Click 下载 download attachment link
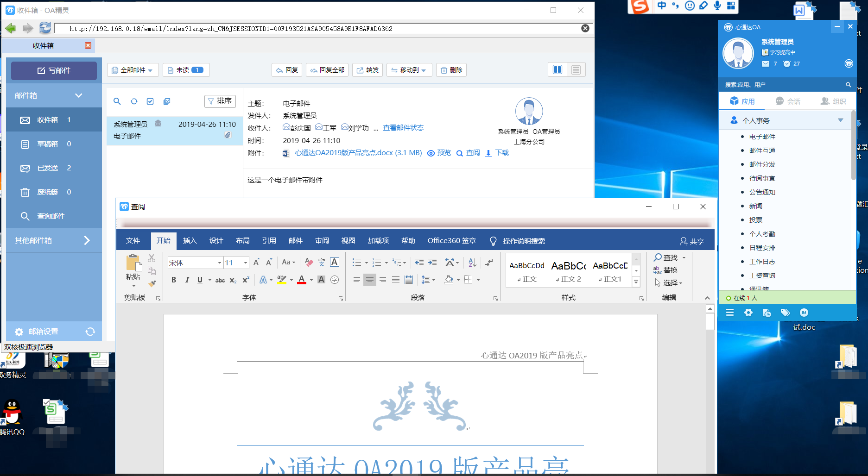Image resolution: width=868 pixels, height=476 pixels. coord(497,153)
